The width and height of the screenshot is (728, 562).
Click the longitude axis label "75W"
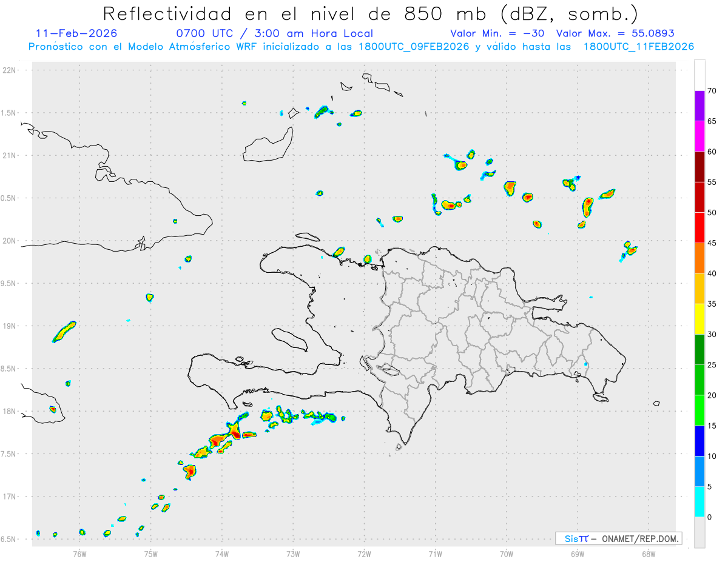(150, 554)
